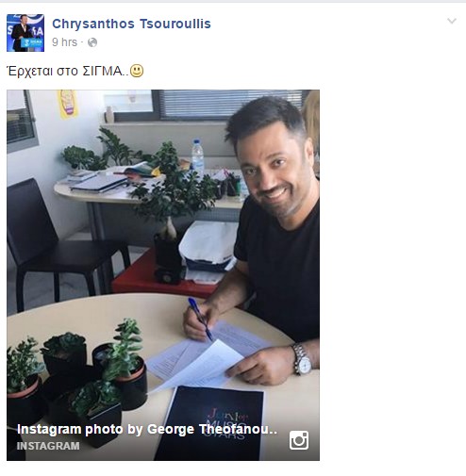The height and width of the screenshot is (476, 466).
Task: Open Chrysanthos Tsouroullis profile picture
Action: 25,33
